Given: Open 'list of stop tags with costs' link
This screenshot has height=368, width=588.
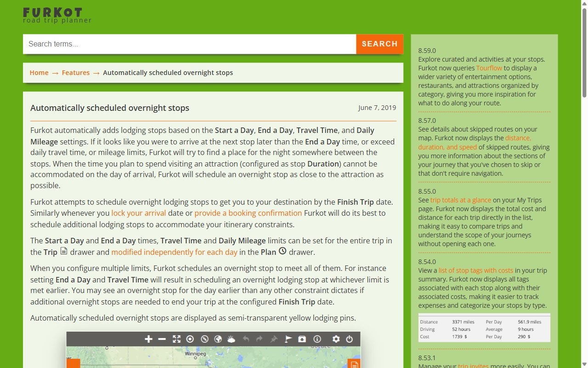Looking at the screenshot, I should click(x=476, y=270).
